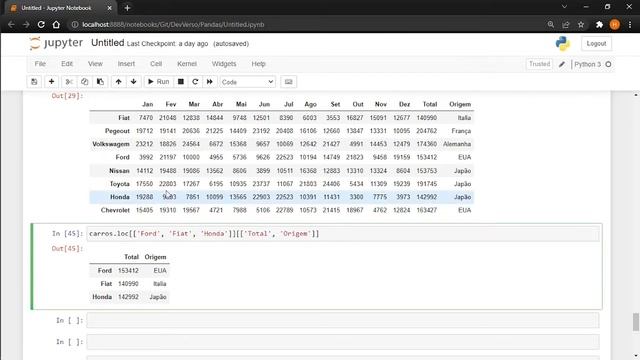Click the Logout button
640x360 pixels.
click(x=596, y=43)
